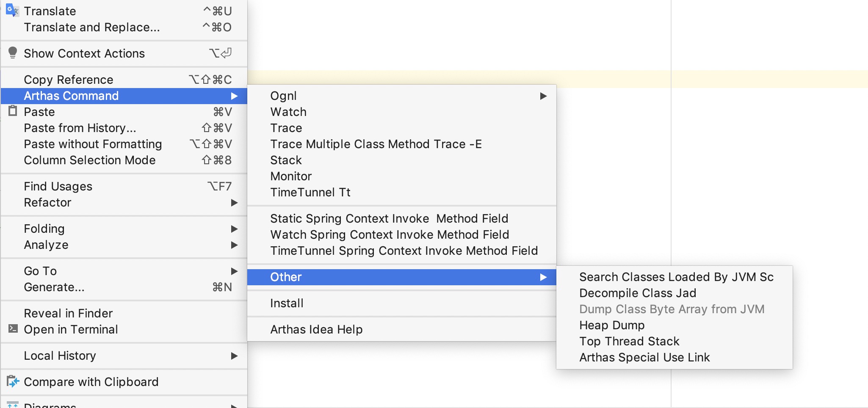This screenshot has height=408, width=868.
Task: Open Arthas Idea Help
Action: [401, 329]
